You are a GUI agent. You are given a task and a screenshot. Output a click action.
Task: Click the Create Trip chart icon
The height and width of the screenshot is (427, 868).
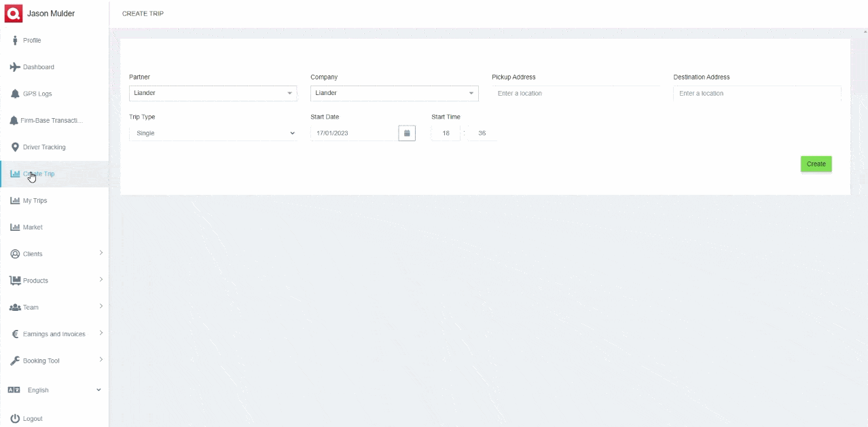pyautogui.click(x=15, y=174)
